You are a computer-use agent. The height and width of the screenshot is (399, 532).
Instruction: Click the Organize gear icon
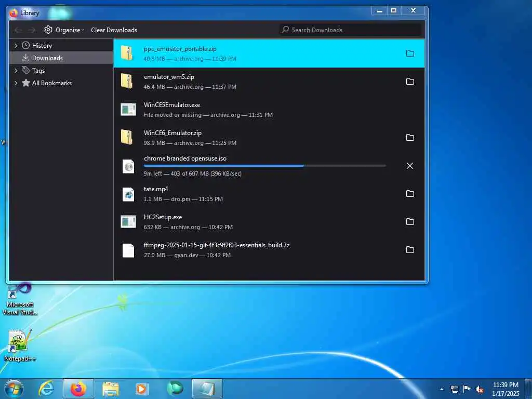pos(48,30)
